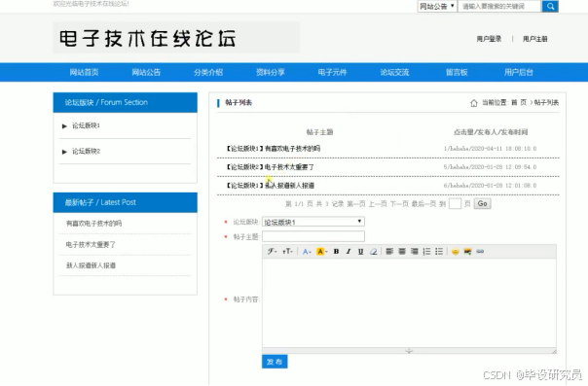Screen dimensions: 588x386
Task: Open the 留言板 nav item
Action: click(457, 72)
